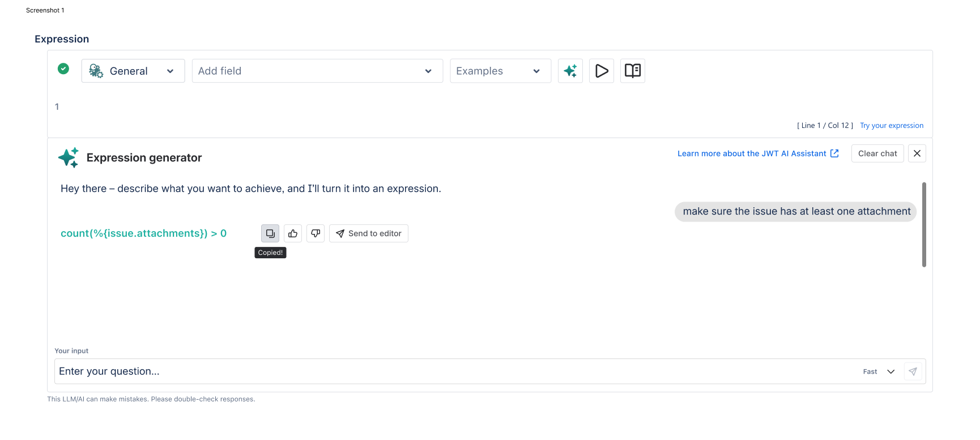Screen dimensions: 980x440
Task: Expand the Add field dropdown
Action: click(x=317, y=71)
